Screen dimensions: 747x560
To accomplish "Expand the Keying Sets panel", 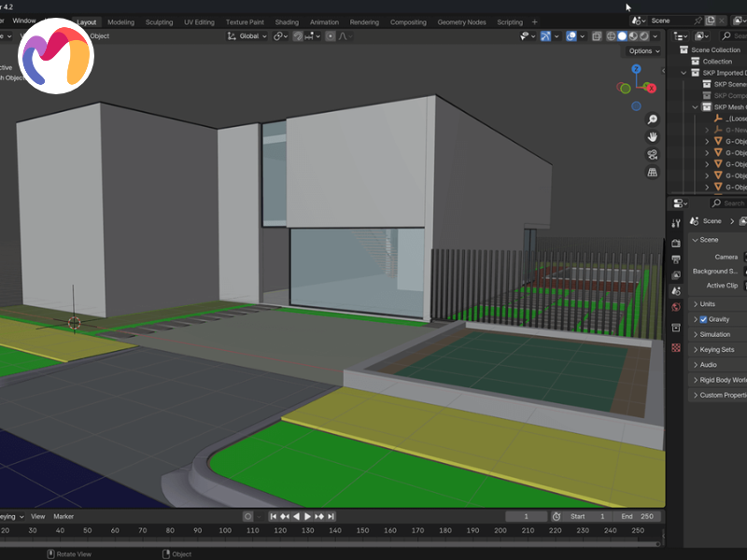I will (x=716, y=350).
